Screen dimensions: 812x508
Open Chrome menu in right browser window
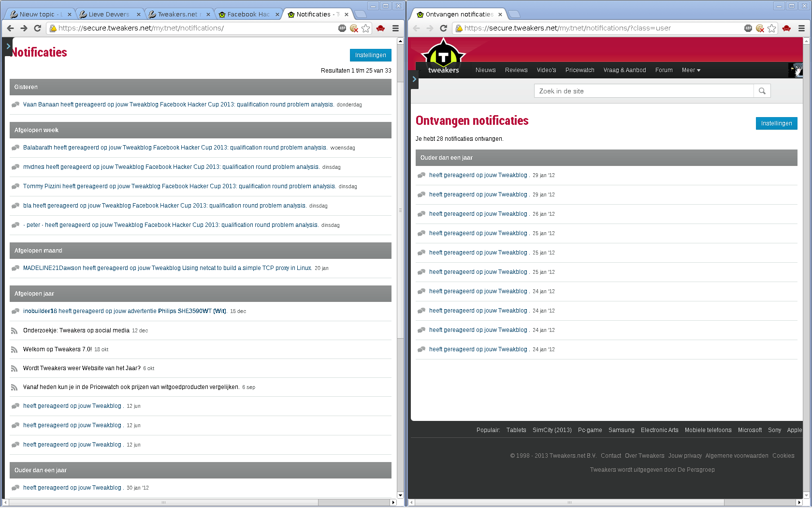coord(801,28)
